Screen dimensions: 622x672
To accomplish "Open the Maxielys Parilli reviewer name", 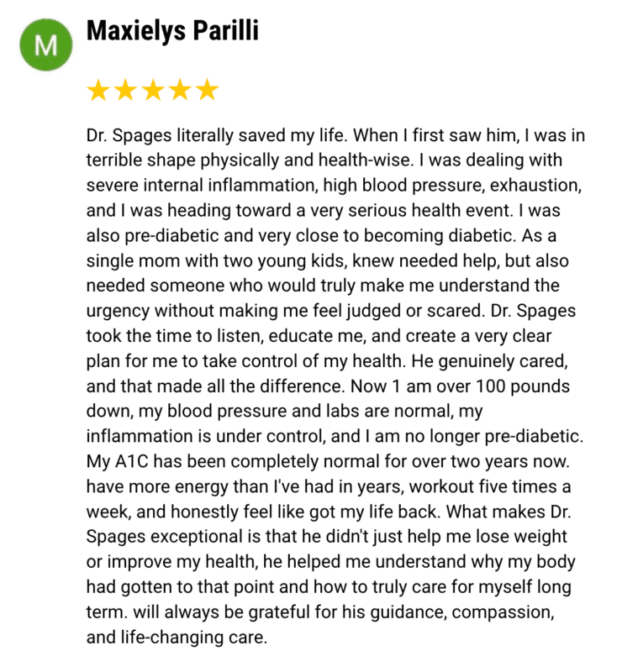I will [172, 31].
